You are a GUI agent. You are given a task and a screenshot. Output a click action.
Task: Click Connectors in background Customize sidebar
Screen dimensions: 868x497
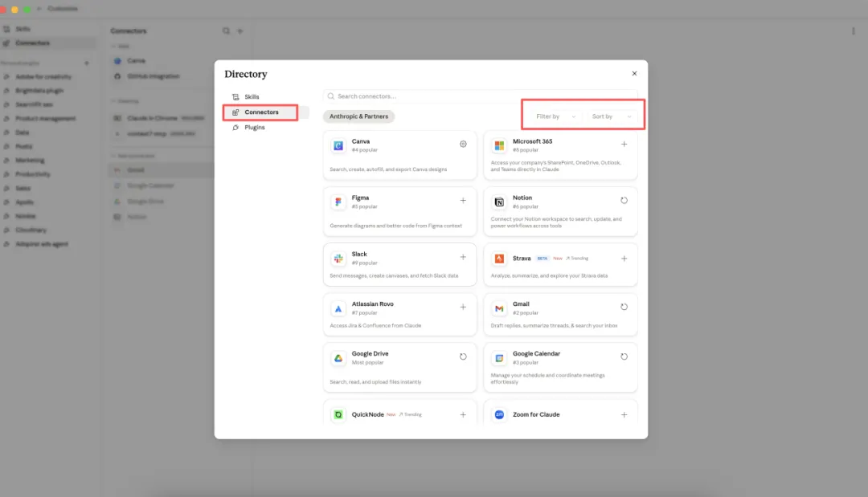pos(48,43)
